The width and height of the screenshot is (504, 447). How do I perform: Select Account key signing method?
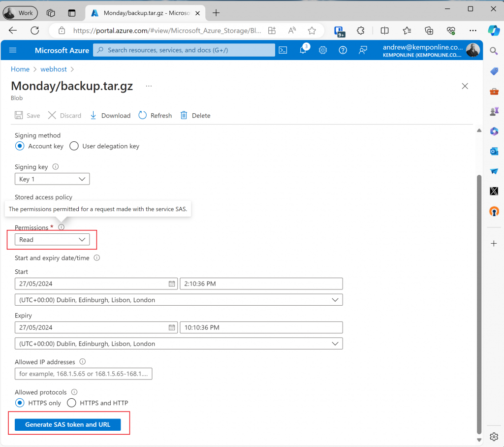pyautogui.click(x=20, y=146)
